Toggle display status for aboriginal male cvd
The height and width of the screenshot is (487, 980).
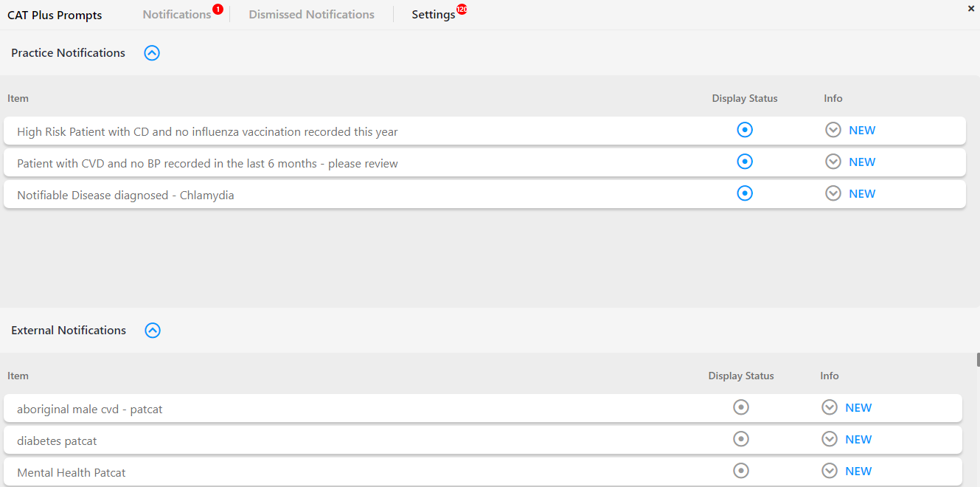pos(741,407)
